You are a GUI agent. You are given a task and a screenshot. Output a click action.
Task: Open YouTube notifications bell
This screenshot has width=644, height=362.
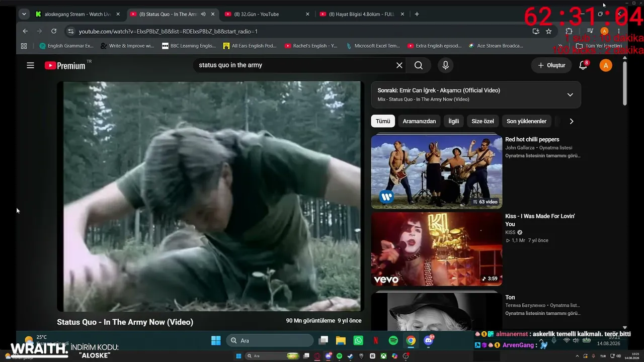[x=584, y=65]
